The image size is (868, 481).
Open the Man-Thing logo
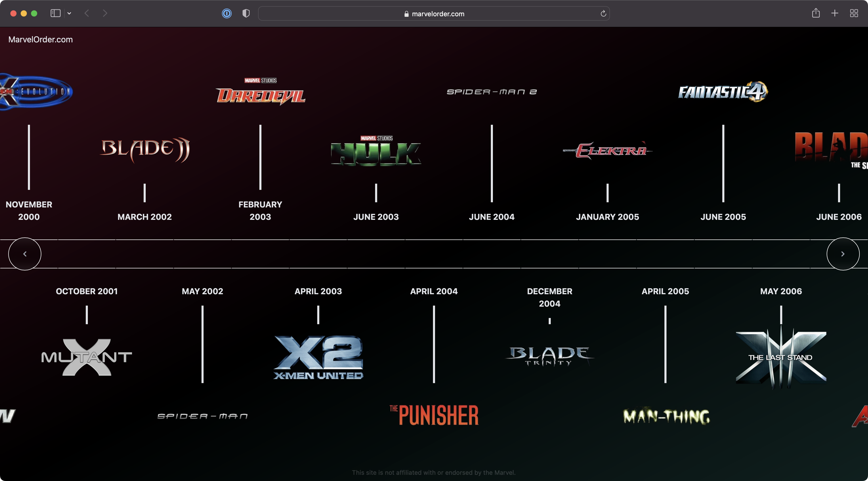click(x=666, y=416)
